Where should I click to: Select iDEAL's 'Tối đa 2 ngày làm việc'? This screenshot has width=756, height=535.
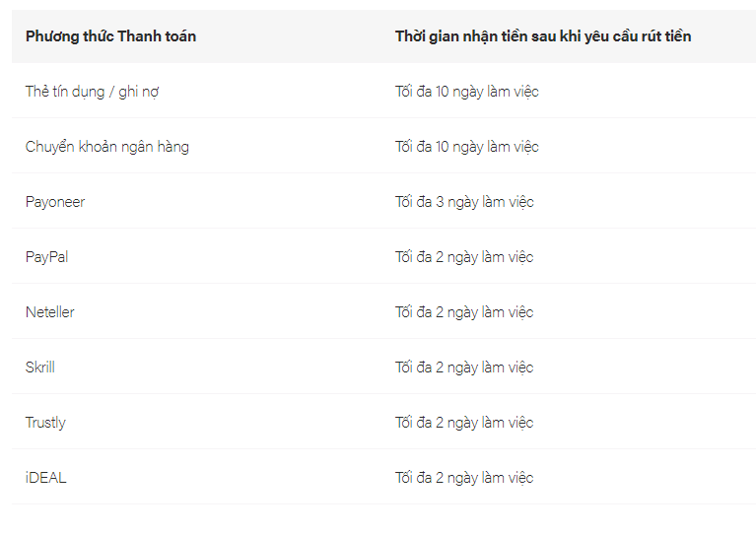(x=464, y=478)
